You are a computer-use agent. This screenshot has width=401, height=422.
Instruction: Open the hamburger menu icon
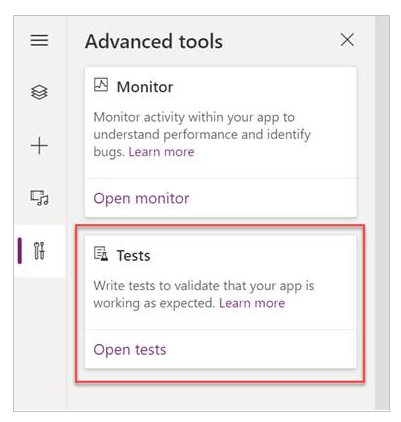39,41
